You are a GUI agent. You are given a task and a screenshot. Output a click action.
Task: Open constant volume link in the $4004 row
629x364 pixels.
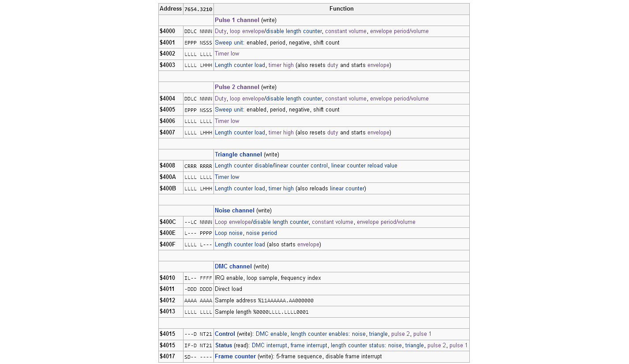pos(346,99)
